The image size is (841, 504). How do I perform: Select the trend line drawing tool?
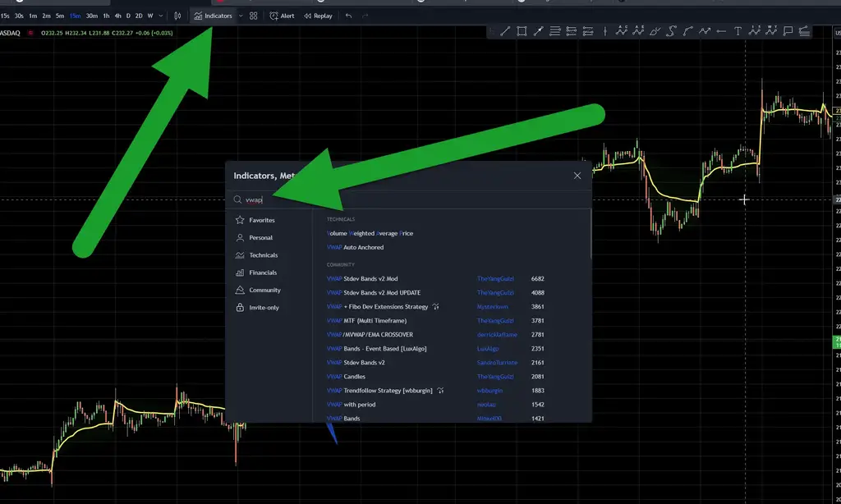point(505,32)
